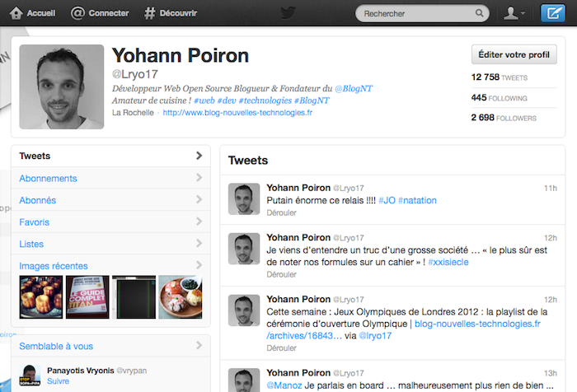View the 2 698 followers count
The width and height of the screenshot is (577, 392).
(x=504, y=118)
